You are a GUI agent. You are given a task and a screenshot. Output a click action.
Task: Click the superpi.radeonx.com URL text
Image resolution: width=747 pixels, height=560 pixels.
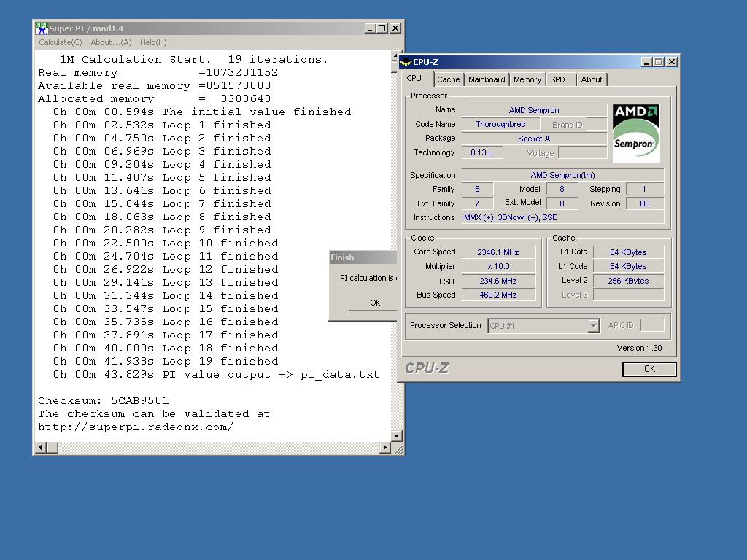click(136, 427)
